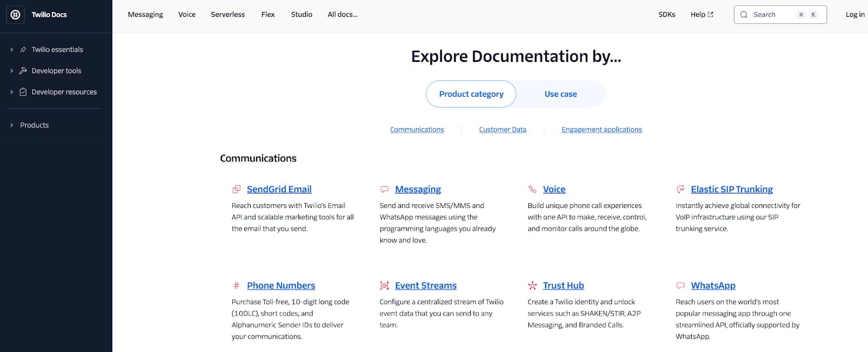Screen dimensions: 868x352
Task: Select Developer resources in sidebar
Action: (x=64, y=92)
